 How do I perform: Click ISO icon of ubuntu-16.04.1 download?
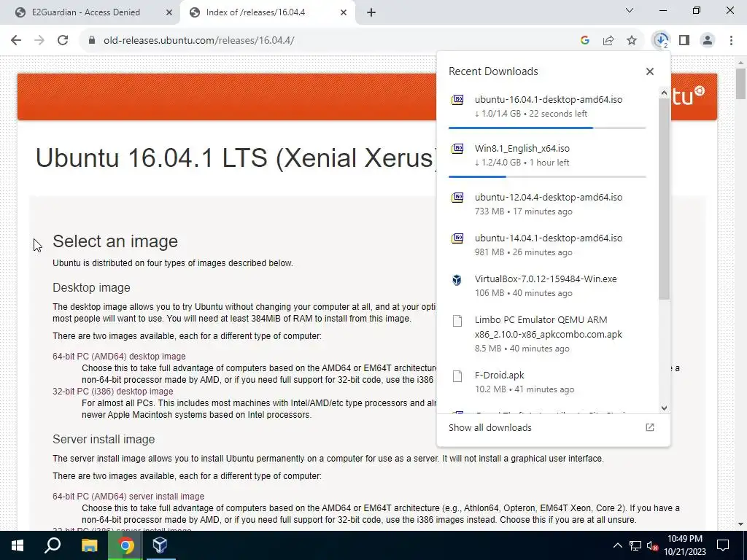457,99
